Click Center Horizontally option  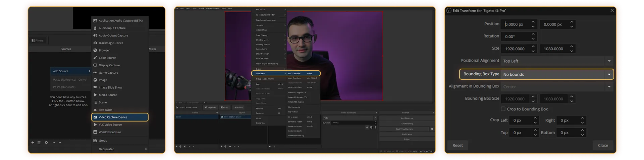[x=303, y=136]
